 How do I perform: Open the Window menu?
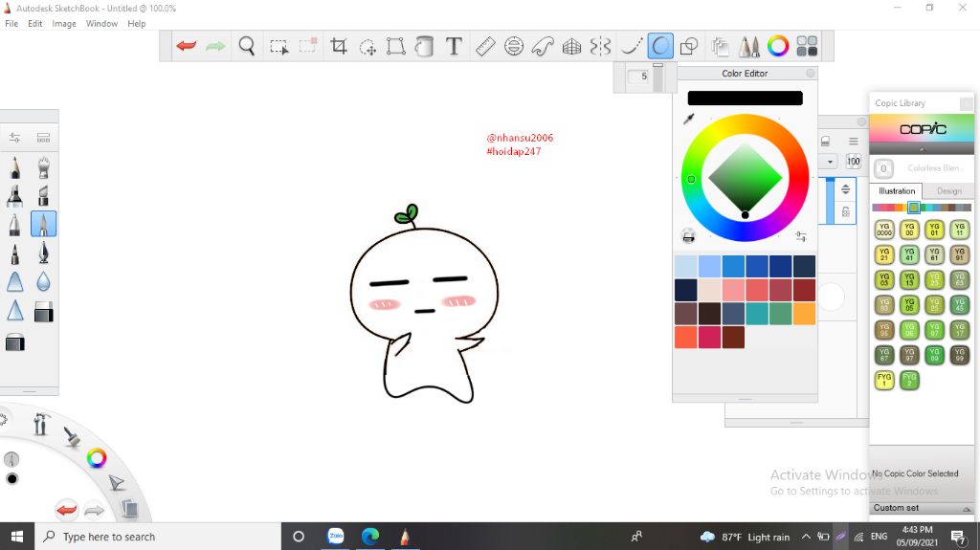click(101, 24)
